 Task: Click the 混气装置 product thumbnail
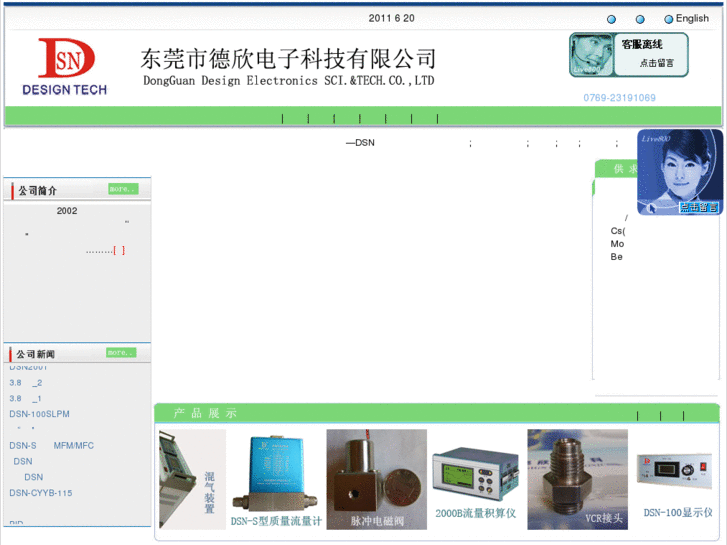point(192,479)
